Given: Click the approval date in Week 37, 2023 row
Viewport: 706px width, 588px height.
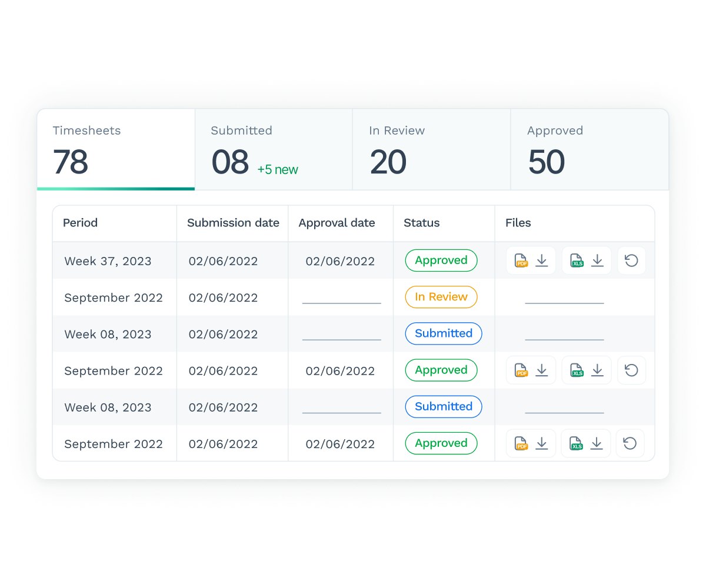Looking at the screenshot, I should (x=340, y=261).
